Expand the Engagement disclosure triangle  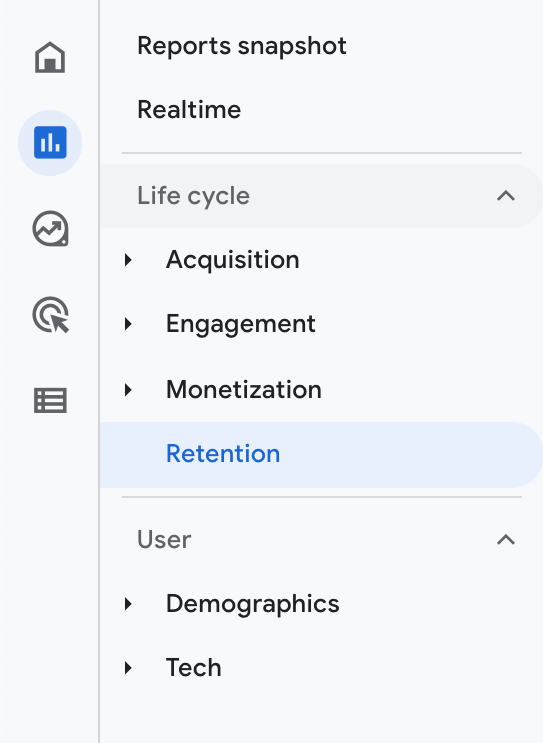tap(128, 324)
